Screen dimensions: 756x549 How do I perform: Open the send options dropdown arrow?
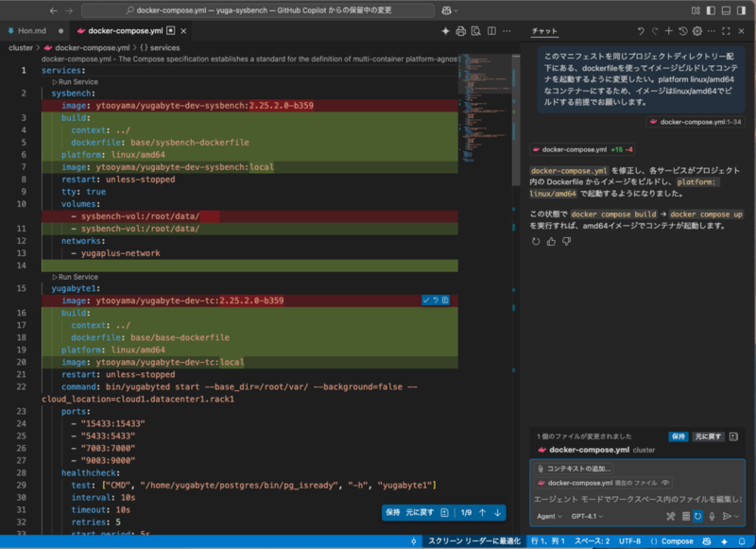(736, 516)
